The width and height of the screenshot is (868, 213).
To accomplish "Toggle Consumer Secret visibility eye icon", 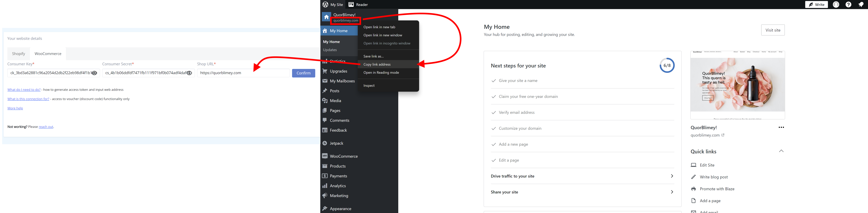I will coord(189,73).
